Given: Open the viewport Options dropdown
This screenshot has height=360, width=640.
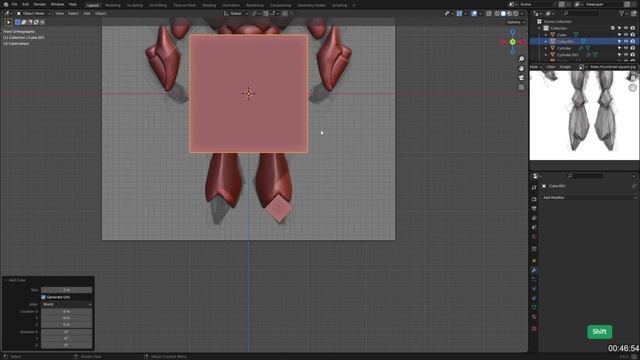Looking at the screenshot, I should (x=516, y=22).
